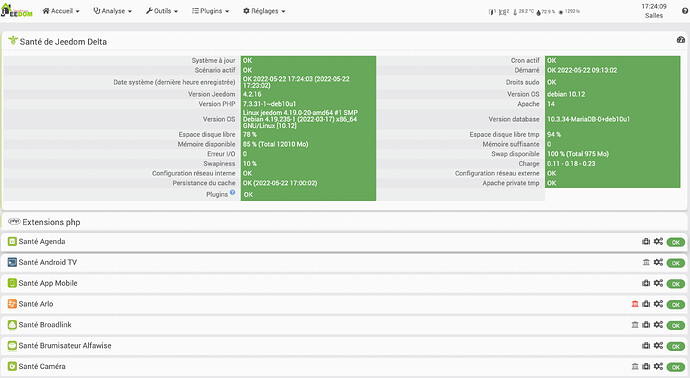Open the Analyse dropdown menu
This screenshot has width=690, height=378.
(112, 11)
